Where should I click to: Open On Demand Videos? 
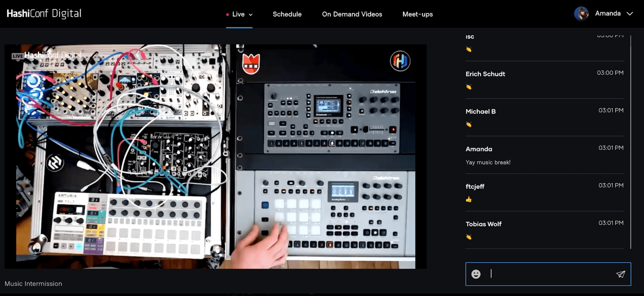tap(352, 14)
